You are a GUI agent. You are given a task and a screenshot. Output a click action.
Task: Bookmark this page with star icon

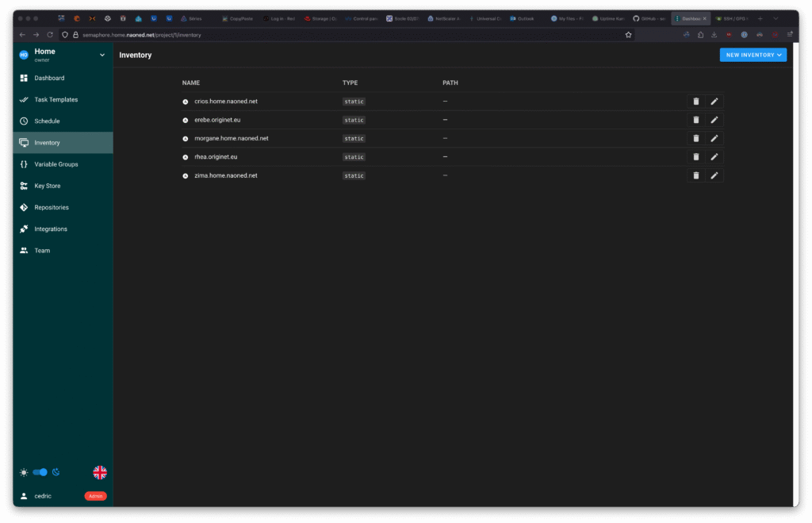tap(628, 35)
